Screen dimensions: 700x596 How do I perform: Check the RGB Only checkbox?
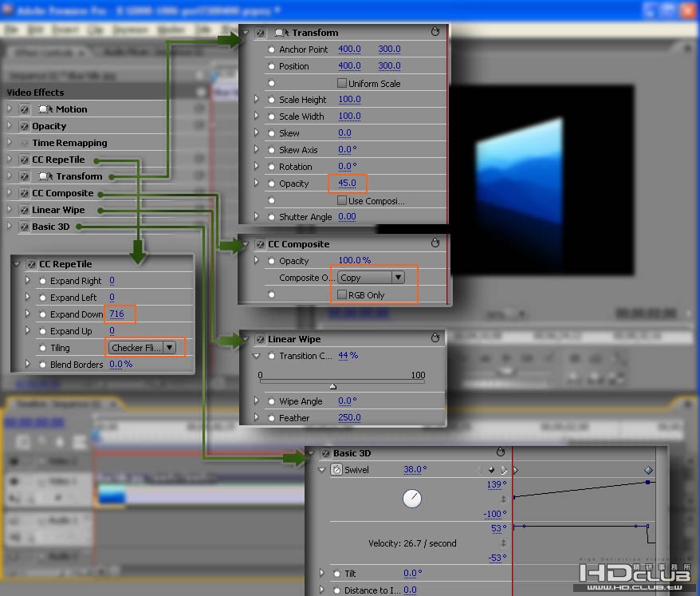tap(342, 295)
